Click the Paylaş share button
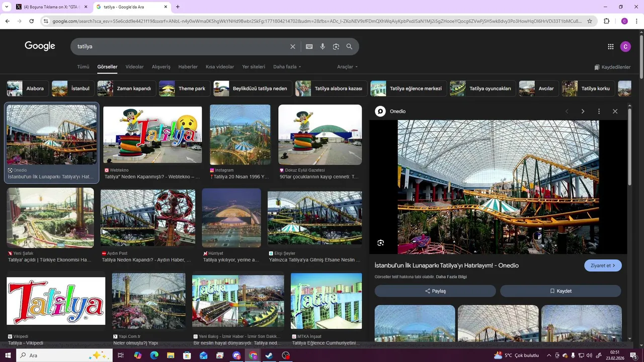 [435, 291]
